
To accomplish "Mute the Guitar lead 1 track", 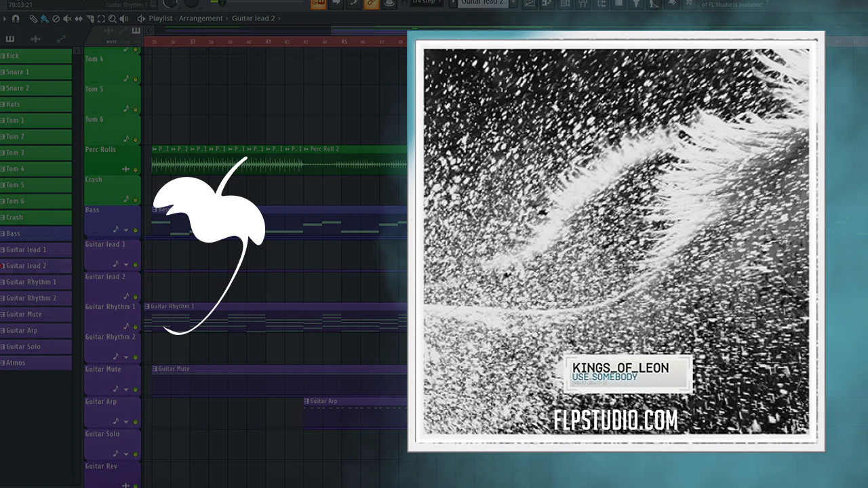I will point(135,264).
